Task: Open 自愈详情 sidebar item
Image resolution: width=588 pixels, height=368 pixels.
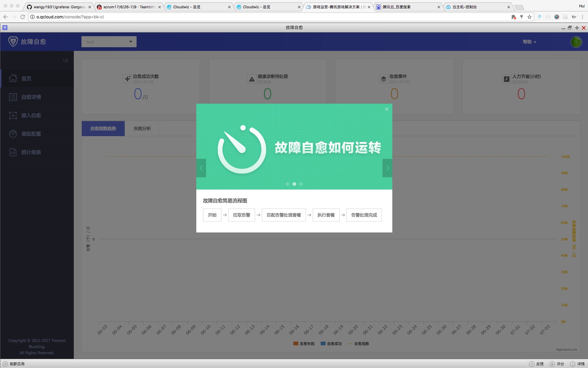Action: [x=31, y=97]
